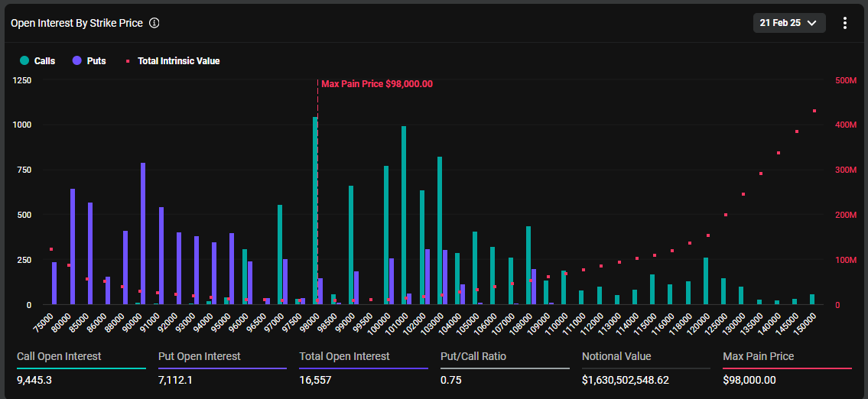The height and width of the screenshot is (399, 868).
Task: Click the Put/Call Ratio label
Action: [x=473, y=356]
